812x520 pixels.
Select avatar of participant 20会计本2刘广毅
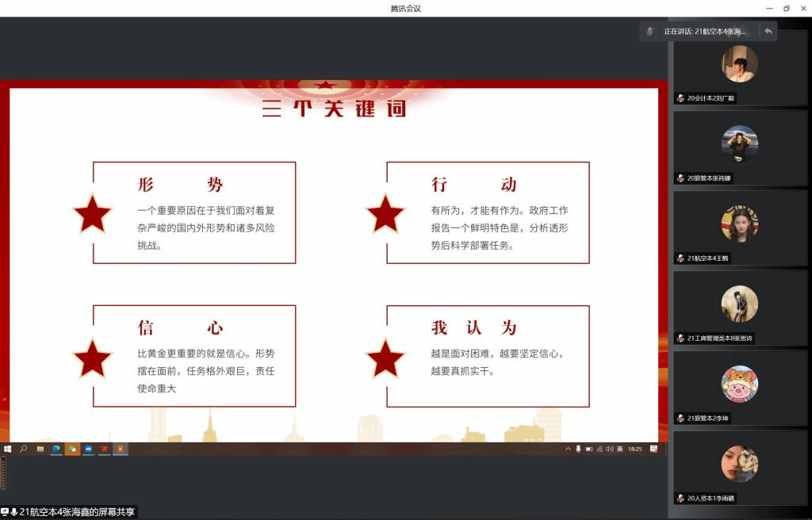point(740,63)
